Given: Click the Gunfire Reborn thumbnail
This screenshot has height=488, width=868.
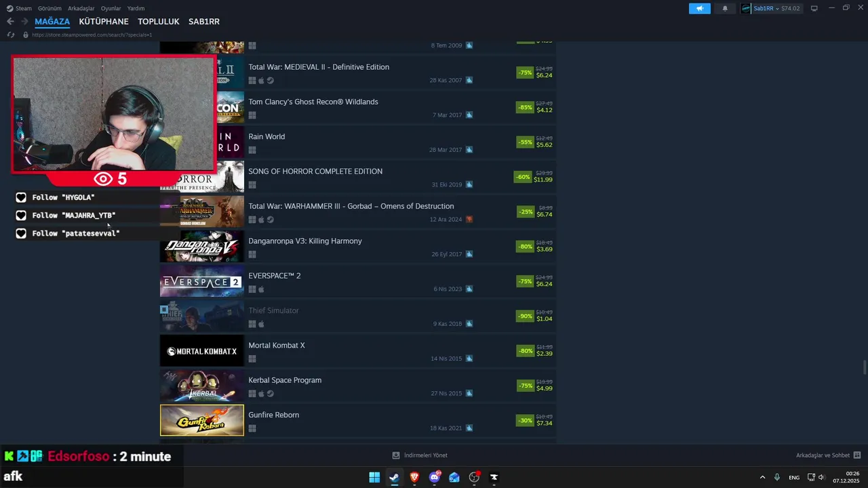Looking at the screenshot, I should (x=201, y=420).
